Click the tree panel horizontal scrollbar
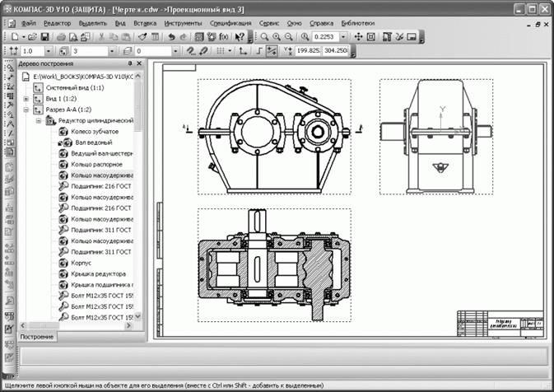The image size is (554, 392). (76, 325)
